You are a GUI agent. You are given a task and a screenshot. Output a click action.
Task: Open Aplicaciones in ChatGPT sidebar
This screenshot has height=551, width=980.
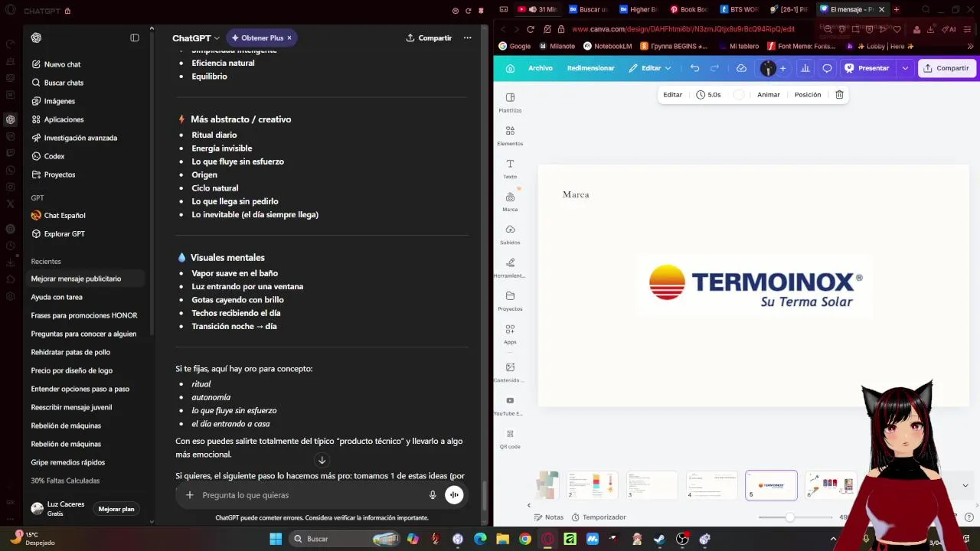(x=64, y=119)
